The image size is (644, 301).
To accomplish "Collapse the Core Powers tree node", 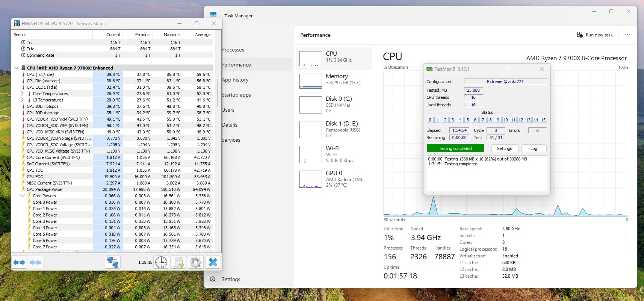I will (x=22, y=196).
